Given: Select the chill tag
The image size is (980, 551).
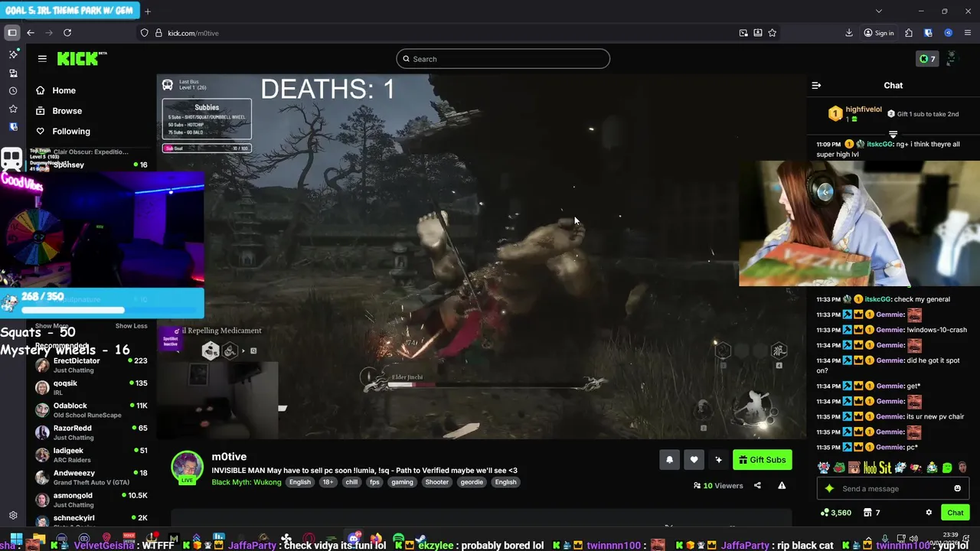Looking at the screenshot, I should tap(351, 482).
